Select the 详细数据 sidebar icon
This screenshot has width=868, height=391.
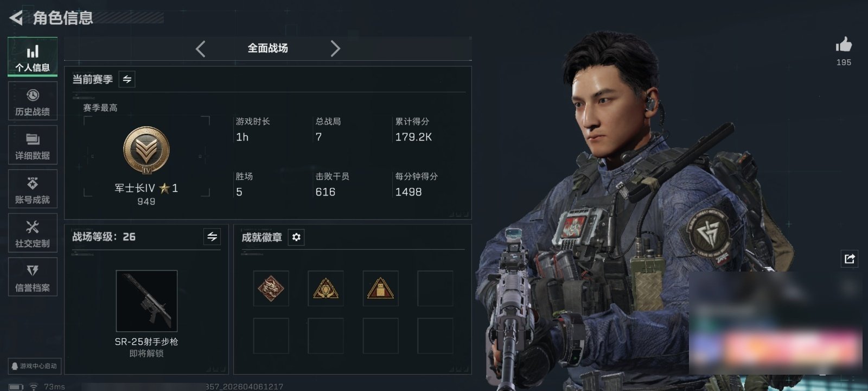point(33,145)
